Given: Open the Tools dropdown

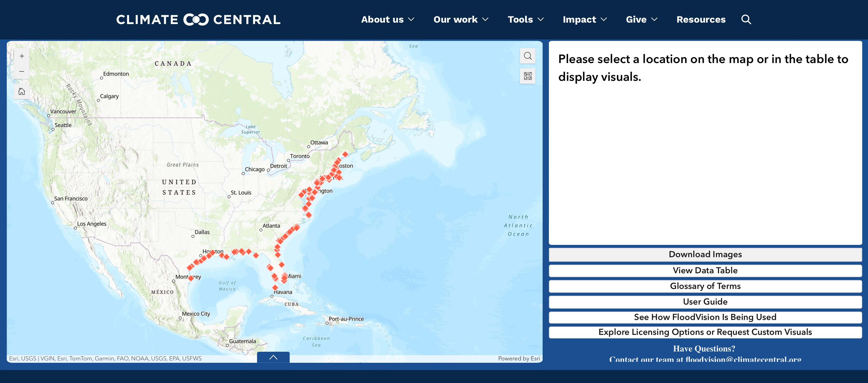Looking at the screenshot, I should pos(525,19).
